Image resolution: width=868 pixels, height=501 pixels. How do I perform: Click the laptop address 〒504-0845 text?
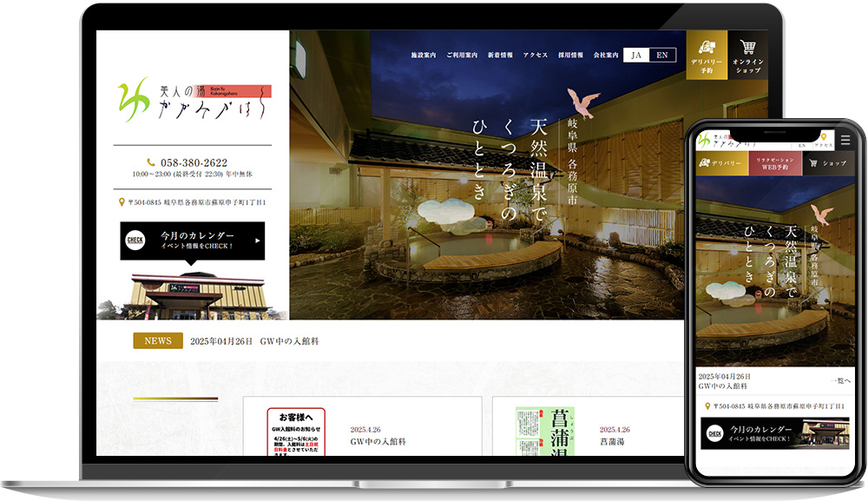197,202
